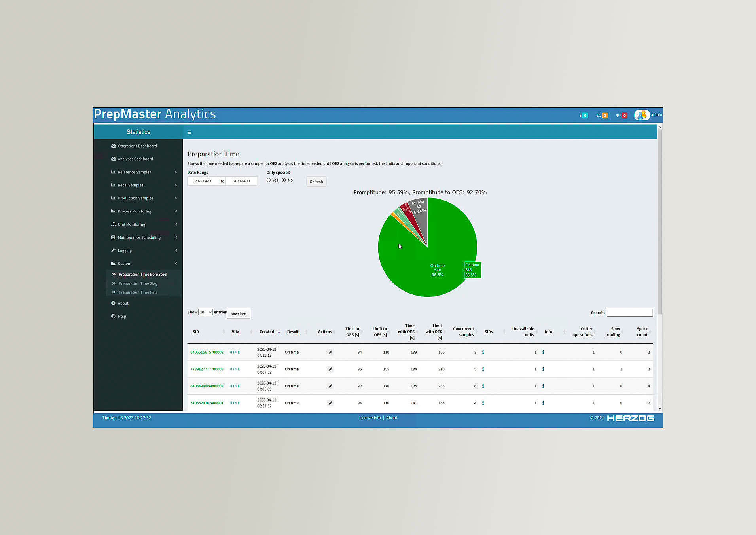Click the Logging wrench icon
This screenshot has width=756, height=535.
pyautogui.click(x=113, y=250)
